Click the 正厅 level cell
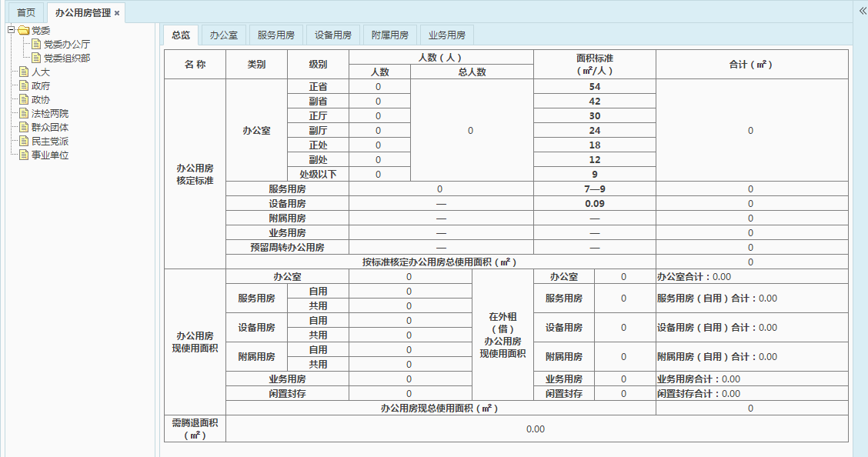 [x=318, y=115]
